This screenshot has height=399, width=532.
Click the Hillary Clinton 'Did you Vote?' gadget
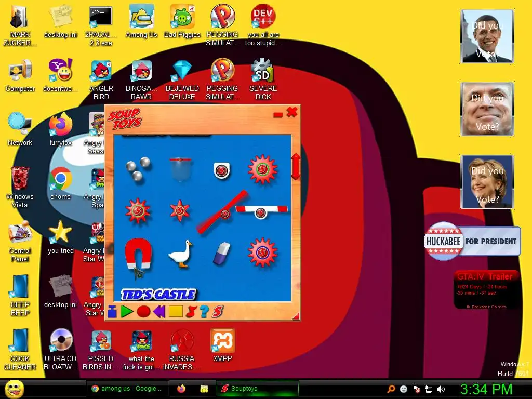[x=487, y=181]
